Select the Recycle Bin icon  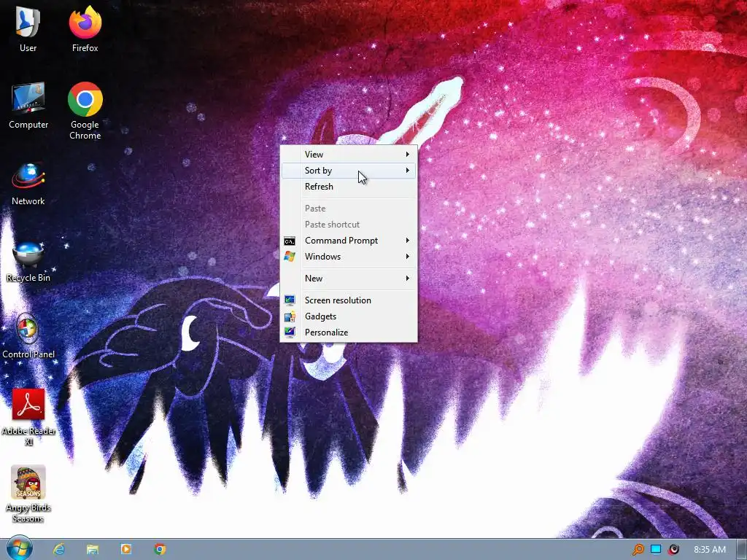coord(28,262)
